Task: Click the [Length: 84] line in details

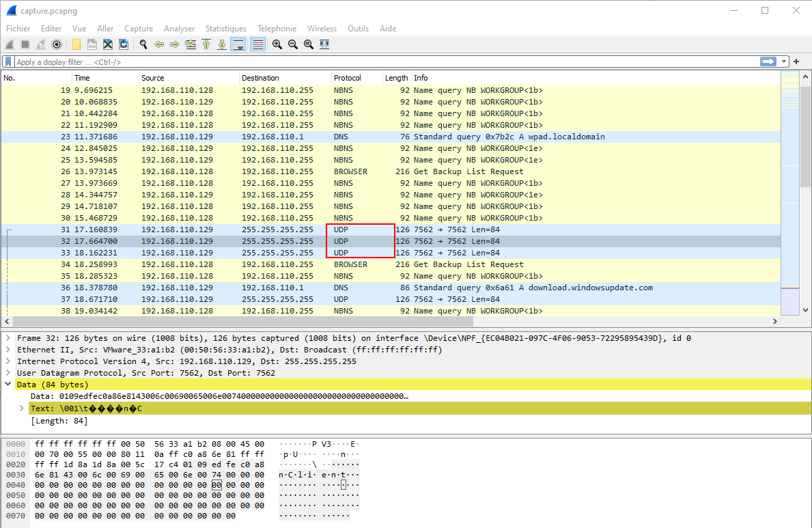Action: coord(59,421)
